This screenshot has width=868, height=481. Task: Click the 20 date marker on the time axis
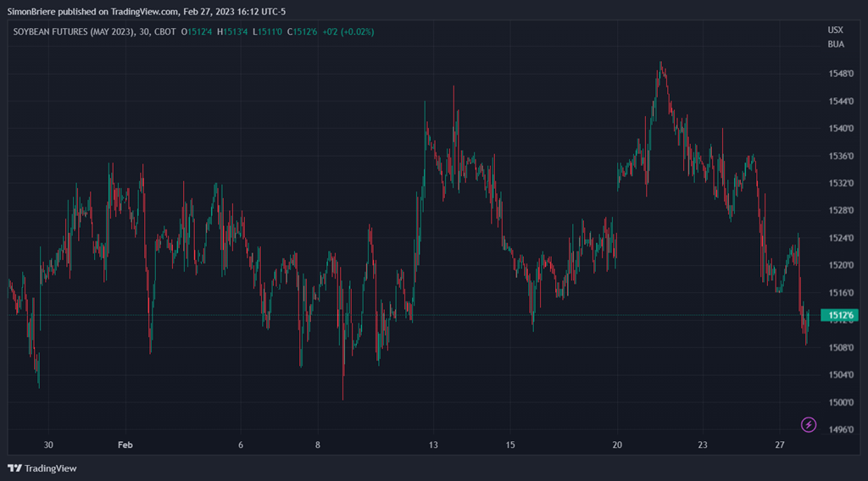pos(617,445)
